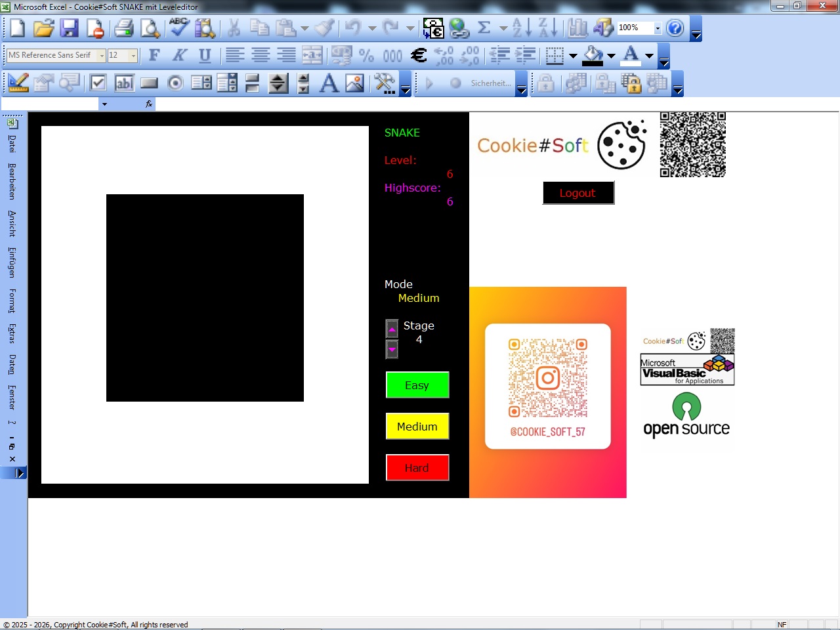Click the AutoSum sigma icon
The width and height of the screenshot is (840, 630).
[484, 28]
